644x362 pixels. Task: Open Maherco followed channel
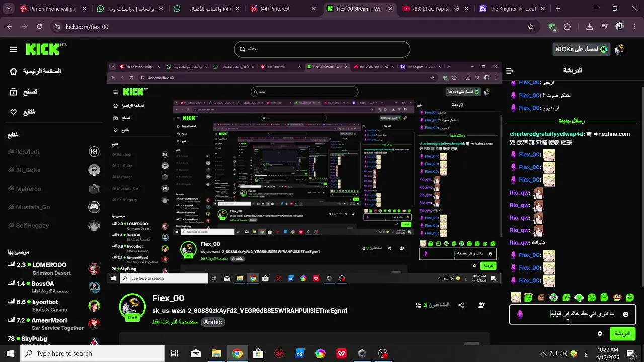(x=54, y=189)
